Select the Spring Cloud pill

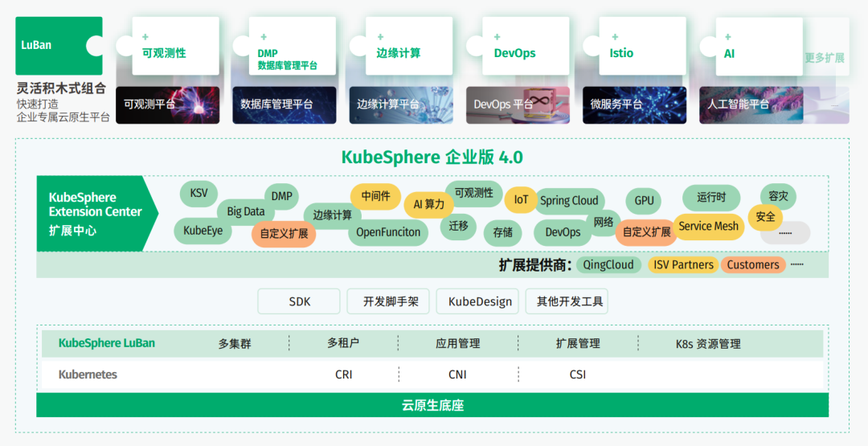[569, 201]
